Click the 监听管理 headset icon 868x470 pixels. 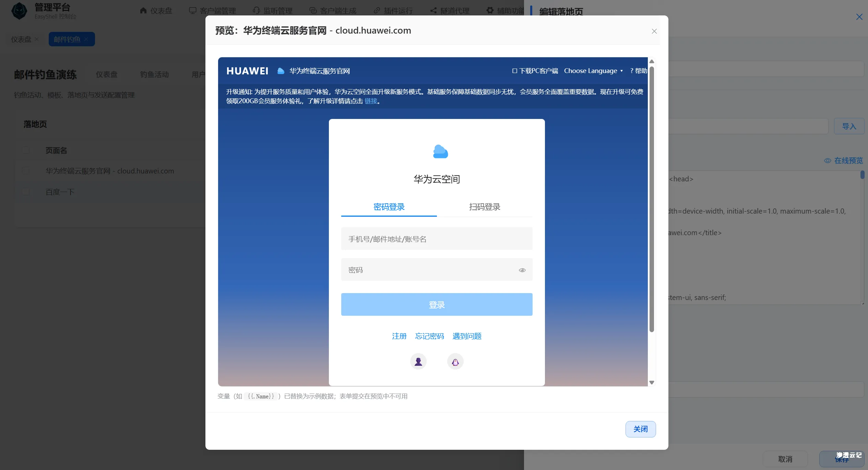pyautogui.click(x=256, y=10)
